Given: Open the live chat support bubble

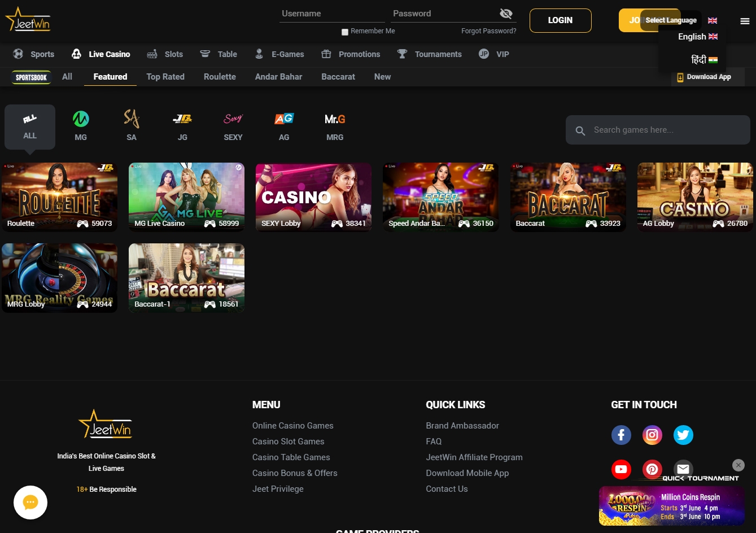Looking at the screenshot, I should coord(30,502).
